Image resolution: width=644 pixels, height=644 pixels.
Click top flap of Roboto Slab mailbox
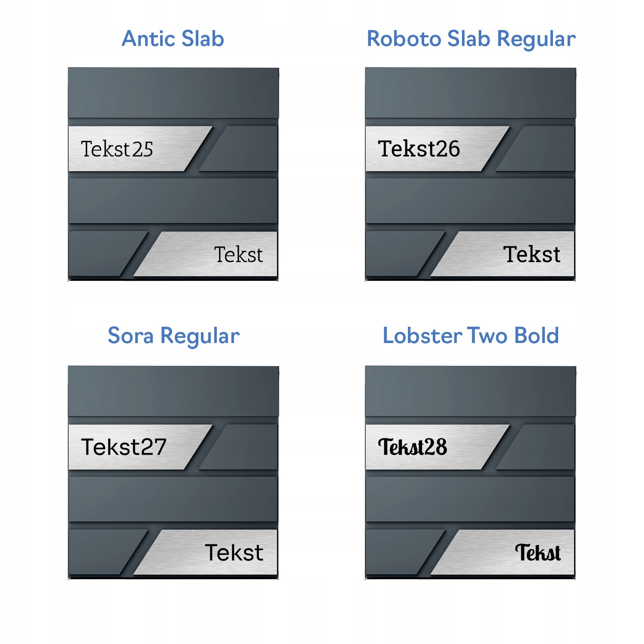(x=470, y=92)
